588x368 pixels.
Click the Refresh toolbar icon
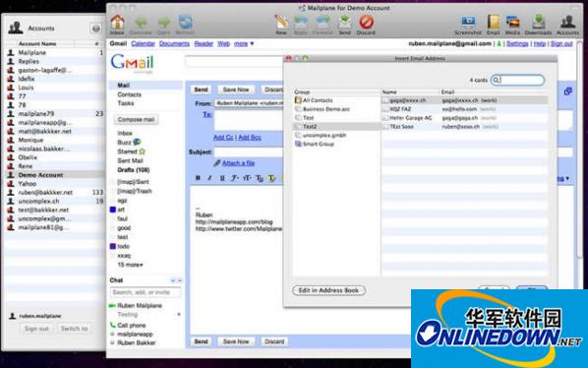click(185, 26)
